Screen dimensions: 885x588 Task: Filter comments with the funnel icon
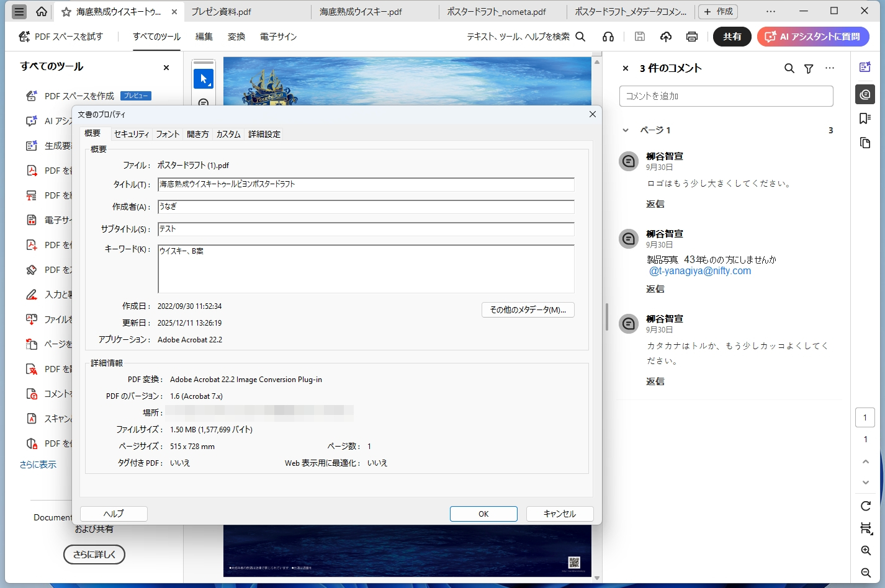pyautogui.click(x=808, y=68)
